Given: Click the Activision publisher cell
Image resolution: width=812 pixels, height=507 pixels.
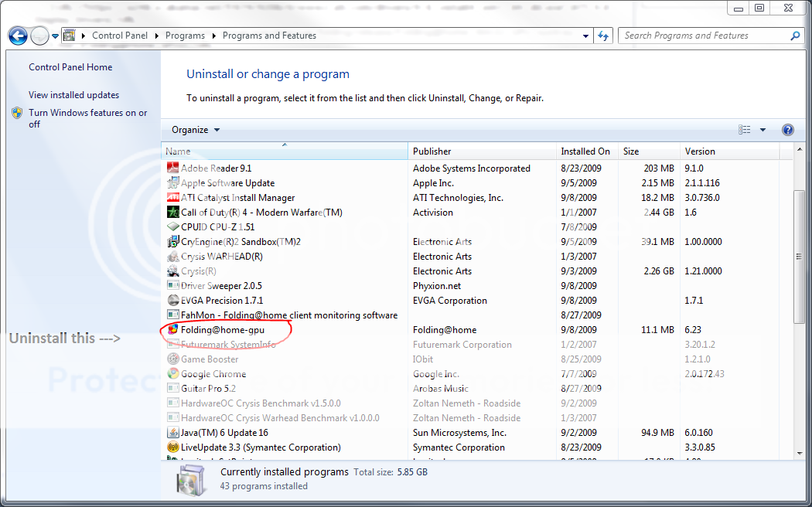Looking at the screenshot, I should coord(433,212).
